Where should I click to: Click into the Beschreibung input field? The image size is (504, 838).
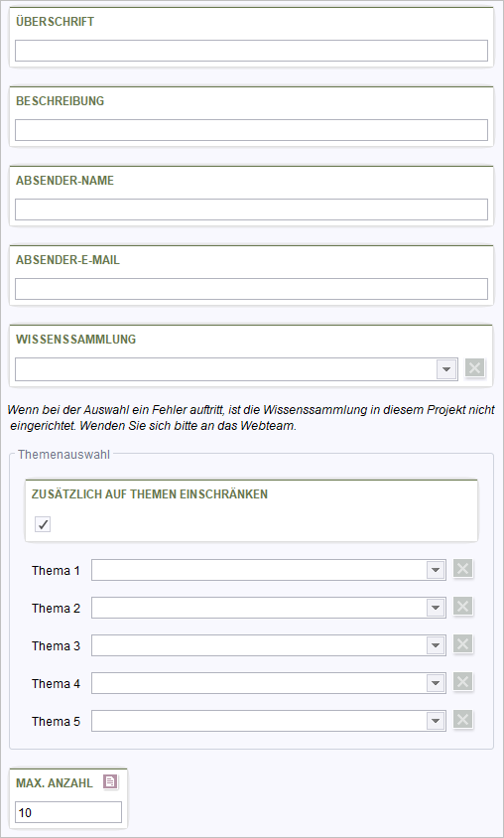(251, 130)
